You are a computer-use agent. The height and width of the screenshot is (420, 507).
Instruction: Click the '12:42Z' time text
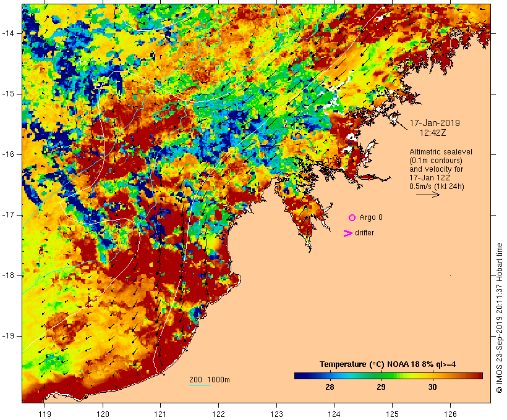[433, 133]
